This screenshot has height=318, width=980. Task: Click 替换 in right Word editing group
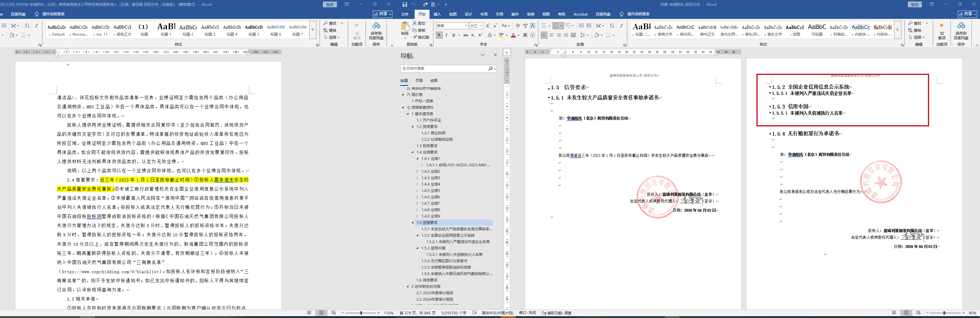[915, 30]
